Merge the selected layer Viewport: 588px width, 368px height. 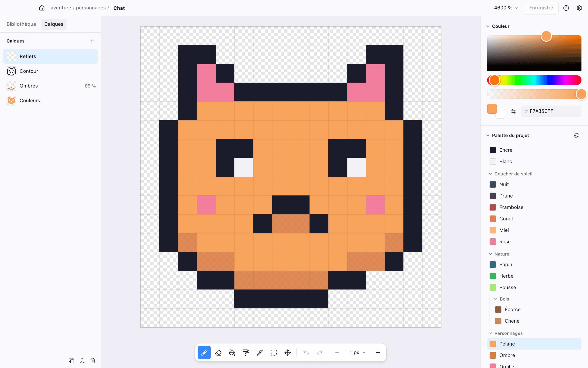(82, 360)
